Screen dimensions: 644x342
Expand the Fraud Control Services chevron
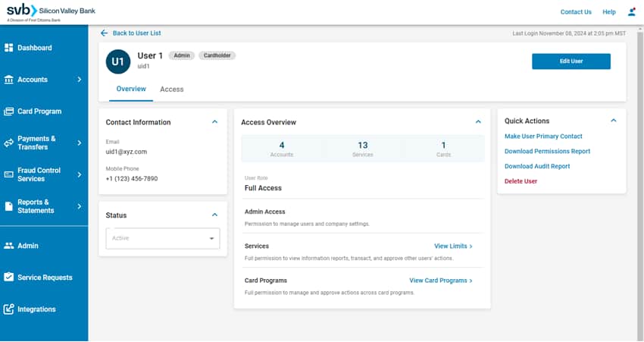80,174
